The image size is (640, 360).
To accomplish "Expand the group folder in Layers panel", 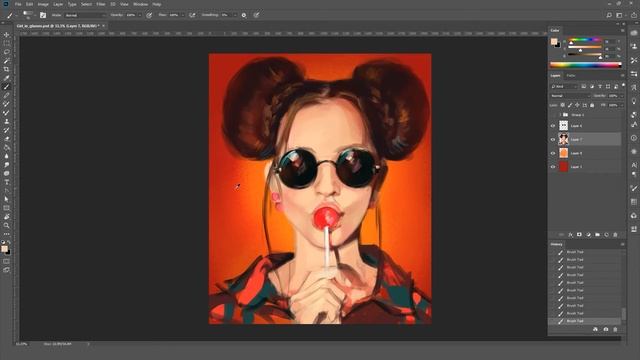I will click(560, 115).
